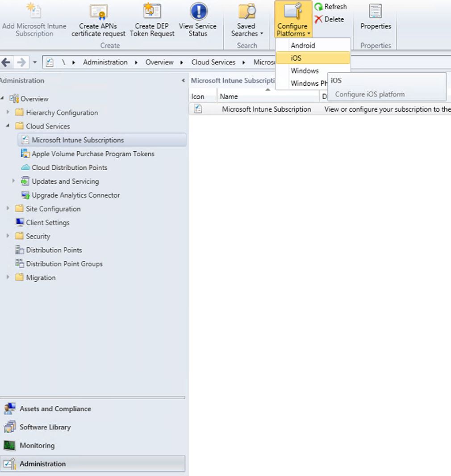Open navigation history dropdown arrow

[x=35, y=63]
